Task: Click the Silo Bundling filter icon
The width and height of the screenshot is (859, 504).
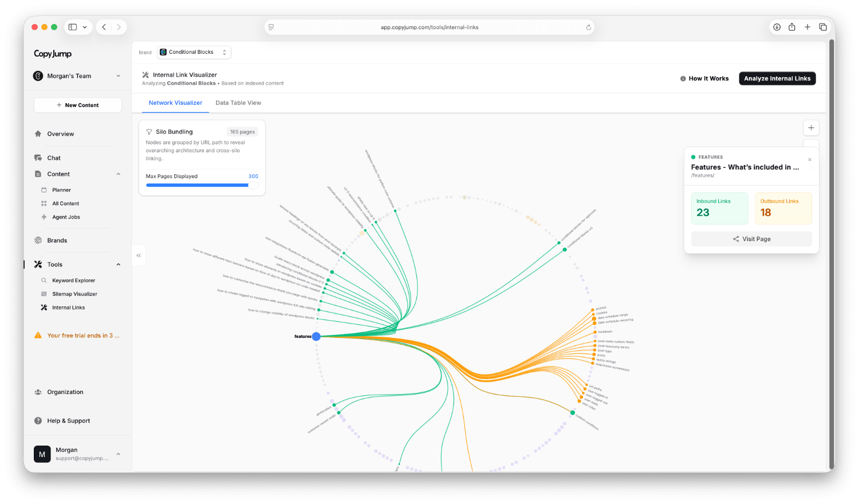Action: pyautogui.click(x=149, y=132)
